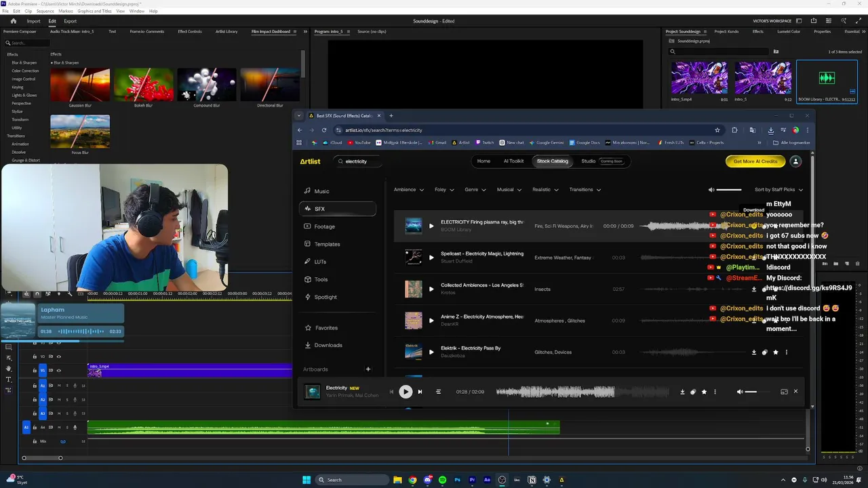Viewport: 868px width, 488px height.
Task: Expand the Transitions filter dropdown
Action: coord(585,190)
